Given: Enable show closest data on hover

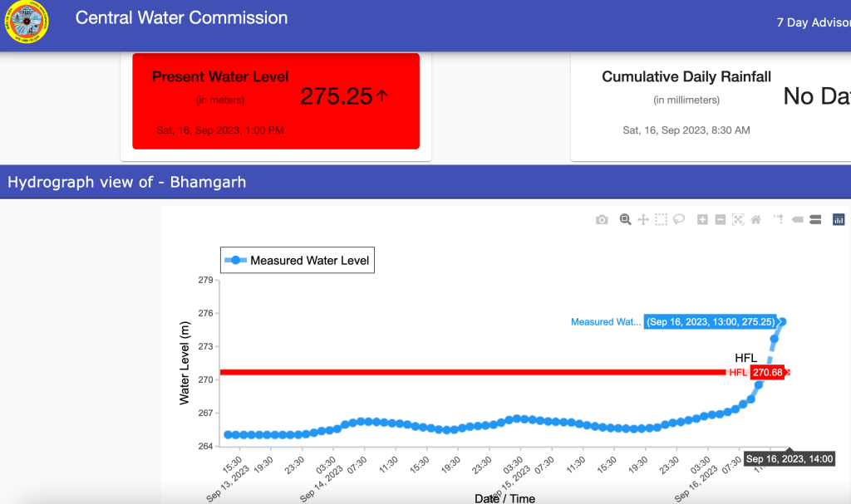Looking at the screenshot, I should (x=797, y=220).
